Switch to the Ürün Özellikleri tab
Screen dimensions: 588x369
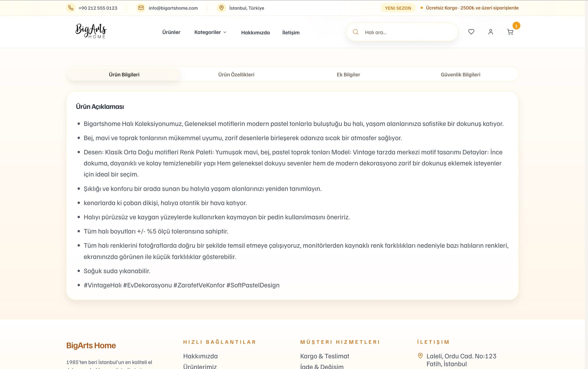(236, 75)
